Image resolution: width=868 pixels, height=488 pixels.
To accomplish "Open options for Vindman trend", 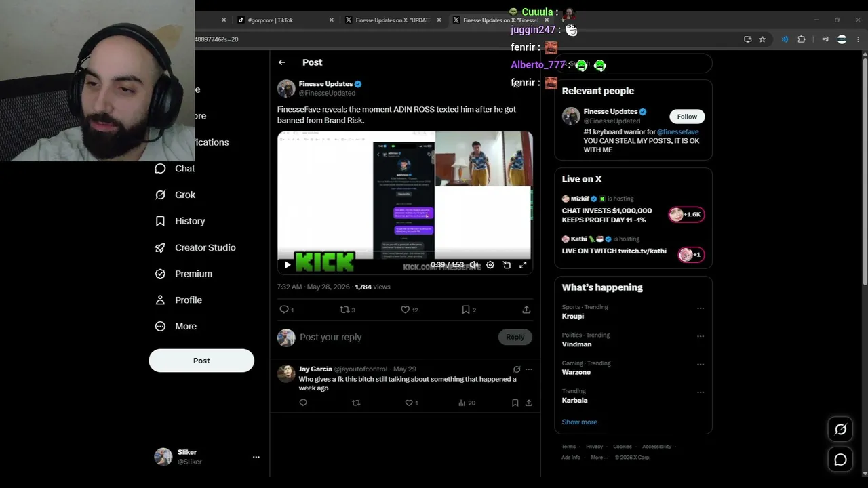I will [701, 336].
